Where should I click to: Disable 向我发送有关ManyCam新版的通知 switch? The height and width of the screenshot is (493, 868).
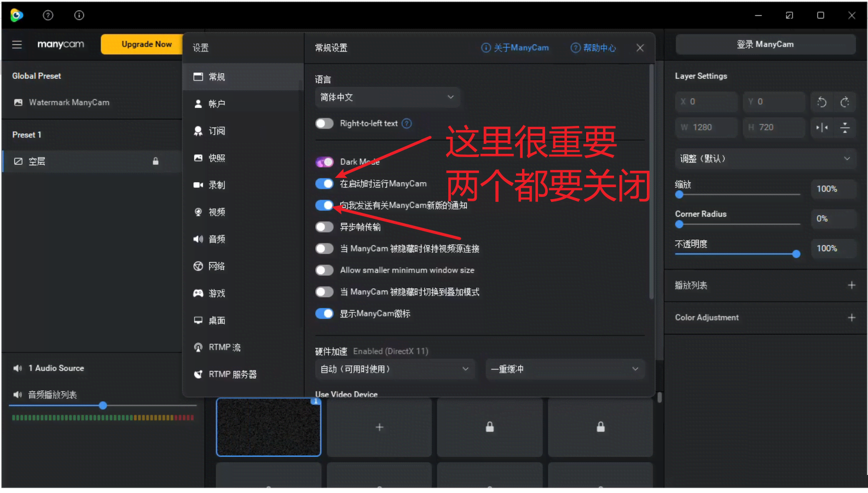coord(325,205)
